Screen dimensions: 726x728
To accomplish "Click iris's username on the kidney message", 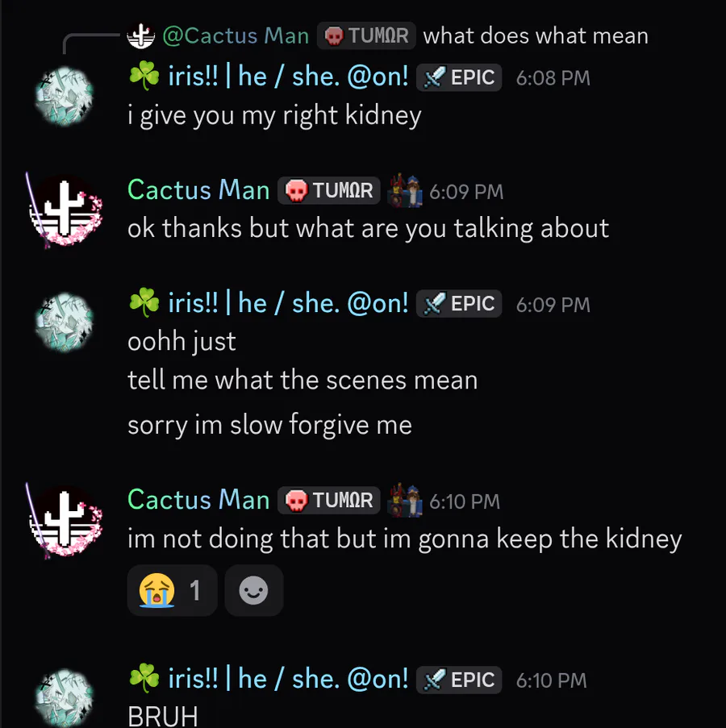I will [x=268, y=77].
